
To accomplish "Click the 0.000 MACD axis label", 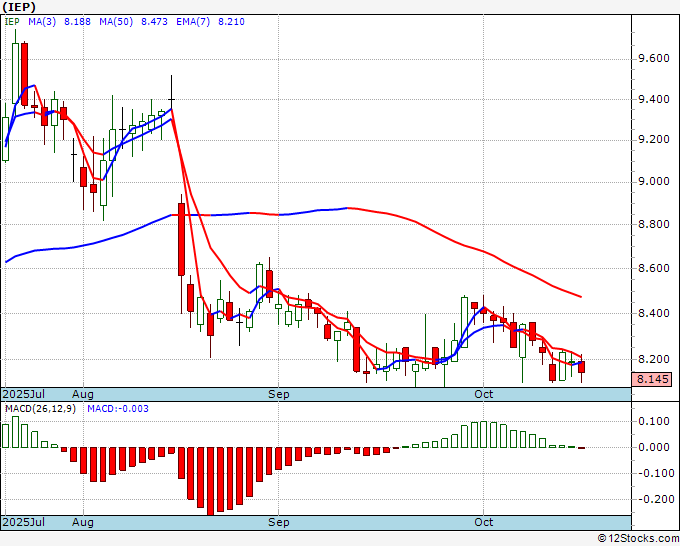I will [x=654, y=447].
